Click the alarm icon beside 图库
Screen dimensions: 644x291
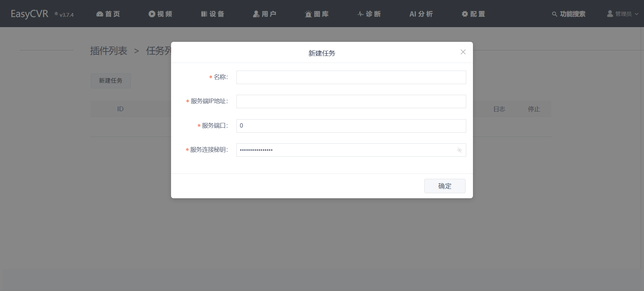point(308,14)
